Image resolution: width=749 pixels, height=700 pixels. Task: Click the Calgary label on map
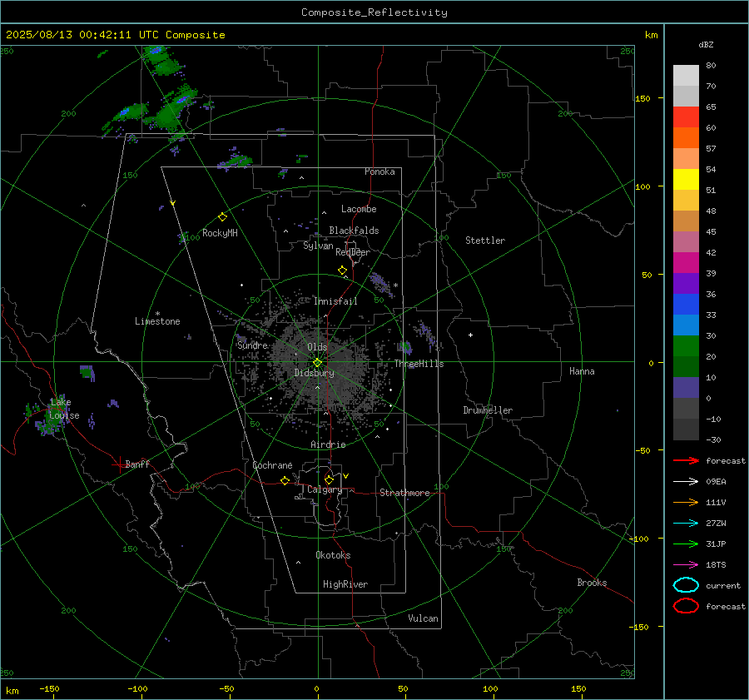pos(325,489)
